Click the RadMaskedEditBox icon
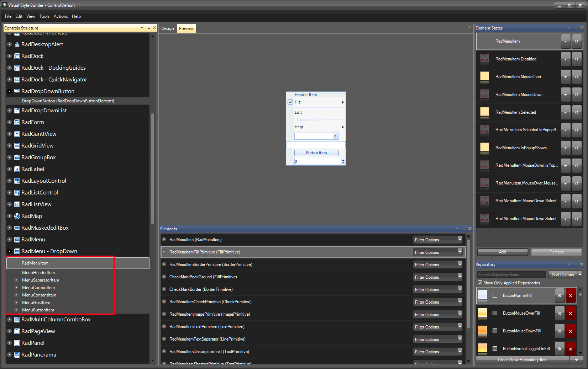Image resolution: width=588 pixels, height=369 pixels. click(x=17, y=228)
